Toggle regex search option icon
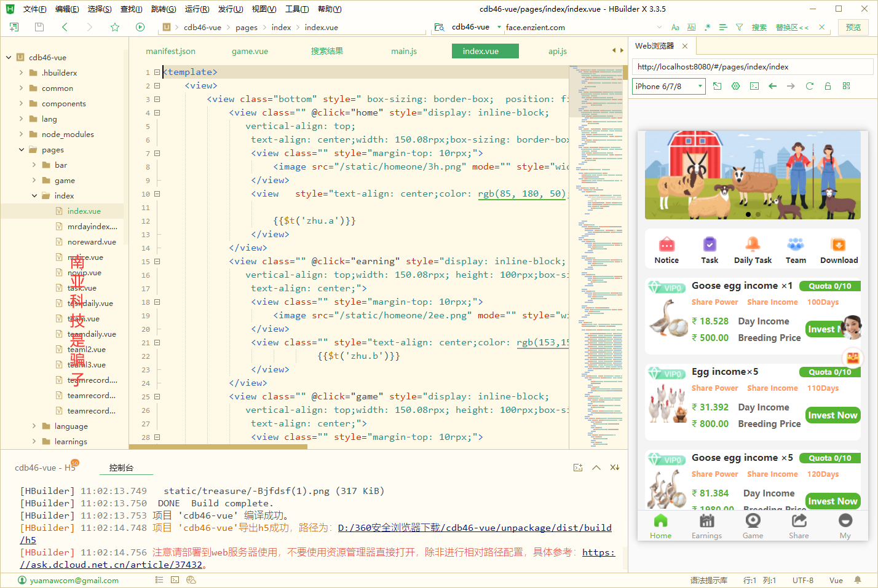The image size is (878, 588). pyautogui.click(x=707, y=28)
